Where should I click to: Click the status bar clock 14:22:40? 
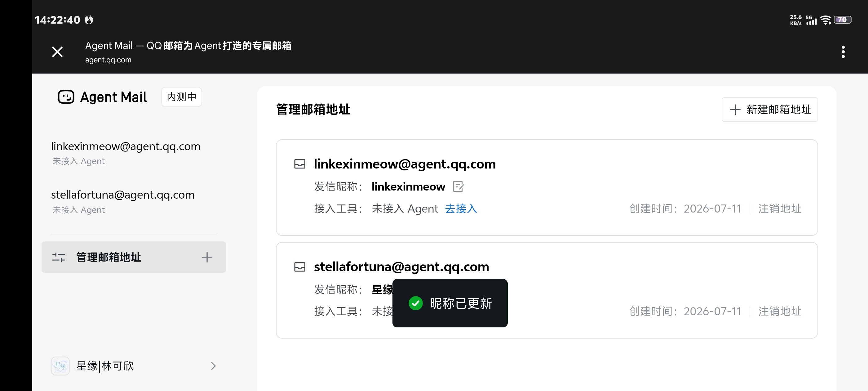pyautogui.click(x=57, y=20)
